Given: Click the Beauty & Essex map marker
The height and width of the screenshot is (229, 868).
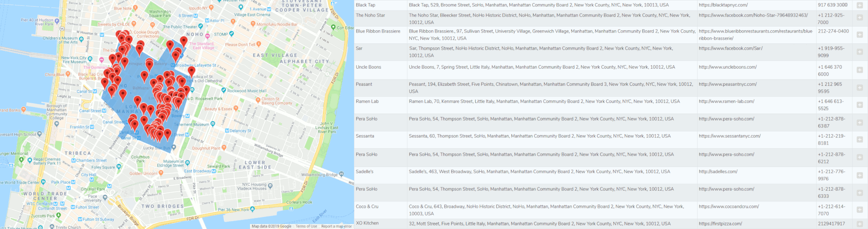Looking at the screenshot, I should pyautogui.click(x=236, y=108).
